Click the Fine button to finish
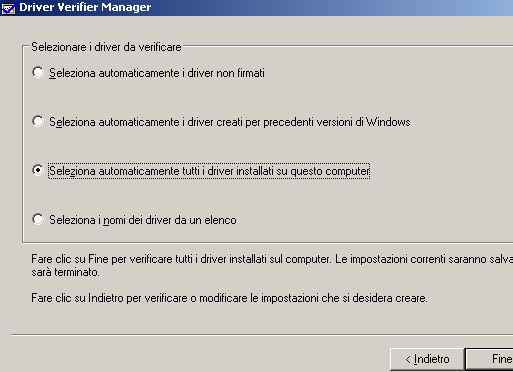The image size is (513, 372). pyautogui.click(x=489, y=359)
